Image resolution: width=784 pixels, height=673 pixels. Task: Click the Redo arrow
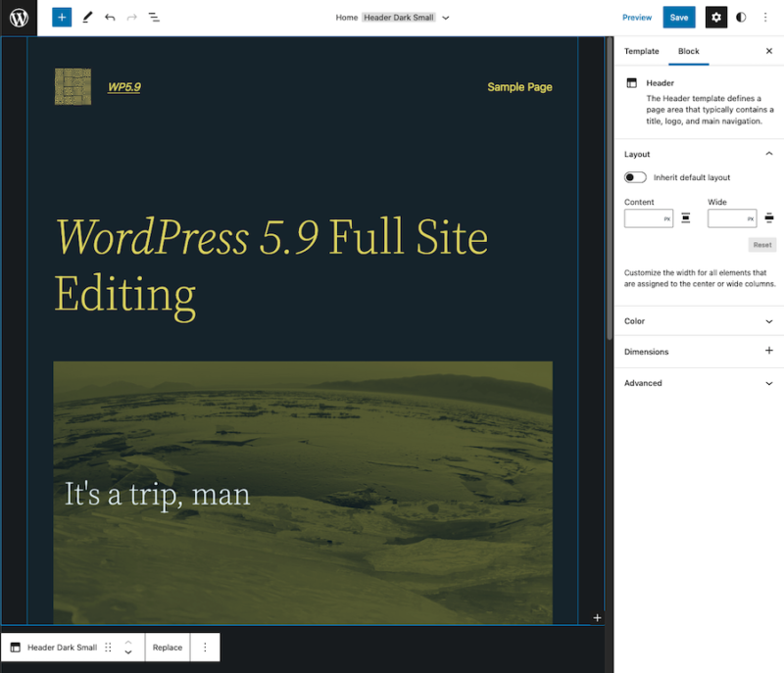(x=132, y=18)
